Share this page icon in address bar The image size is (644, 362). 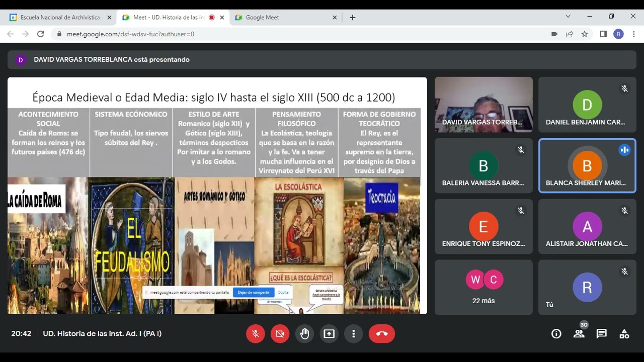tap(570, 34)
